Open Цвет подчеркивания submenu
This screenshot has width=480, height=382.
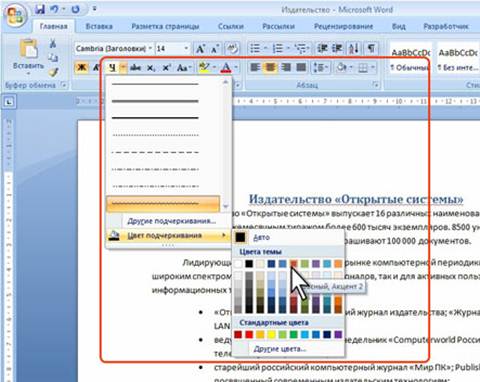click(x=168, y=236)
